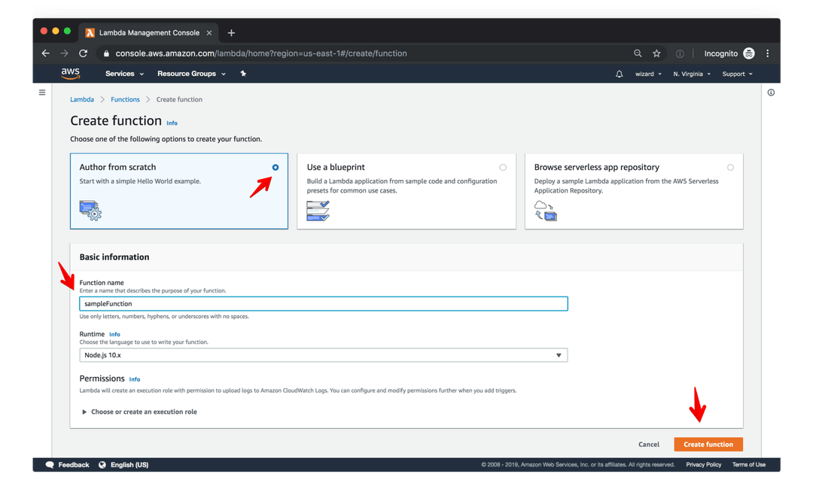This screenshot has height=504, width=813.
Task: Open the sidebar with the hamburger icon
Action: 42,92
